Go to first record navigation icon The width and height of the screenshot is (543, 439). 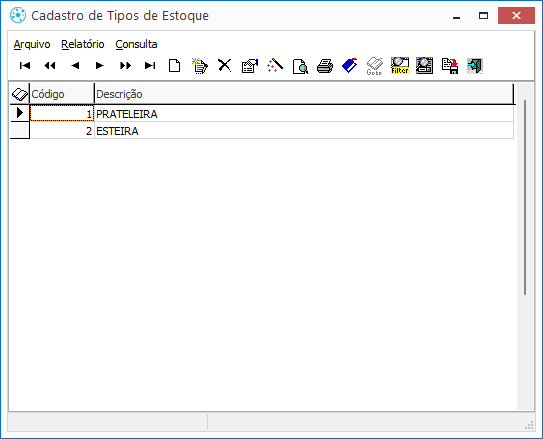25,65
